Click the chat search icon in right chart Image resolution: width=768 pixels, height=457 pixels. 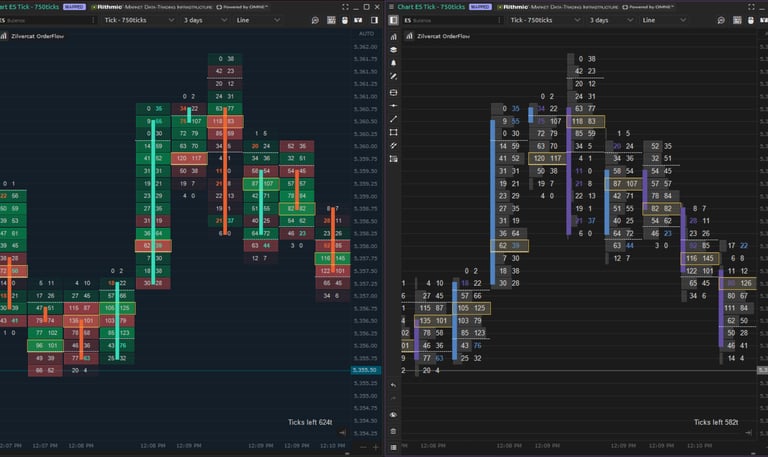(x=721, y=20)
